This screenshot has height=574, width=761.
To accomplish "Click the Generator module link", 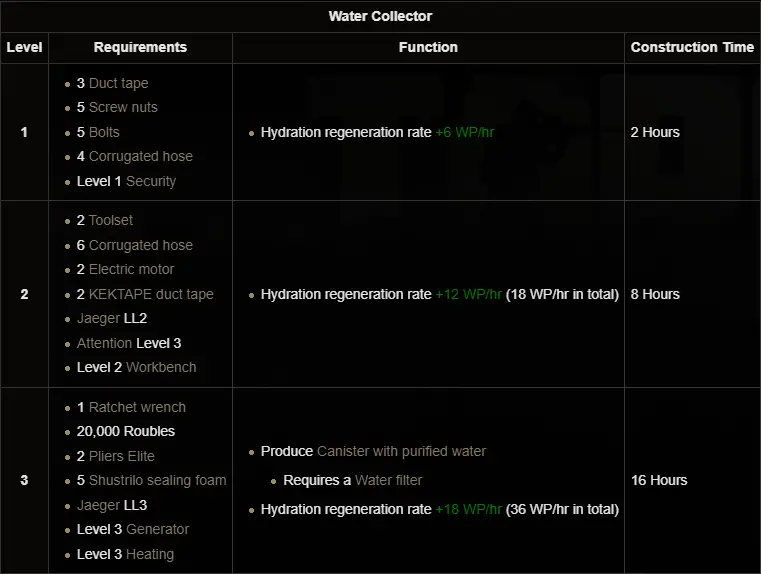I will click(x=157, y=529).
